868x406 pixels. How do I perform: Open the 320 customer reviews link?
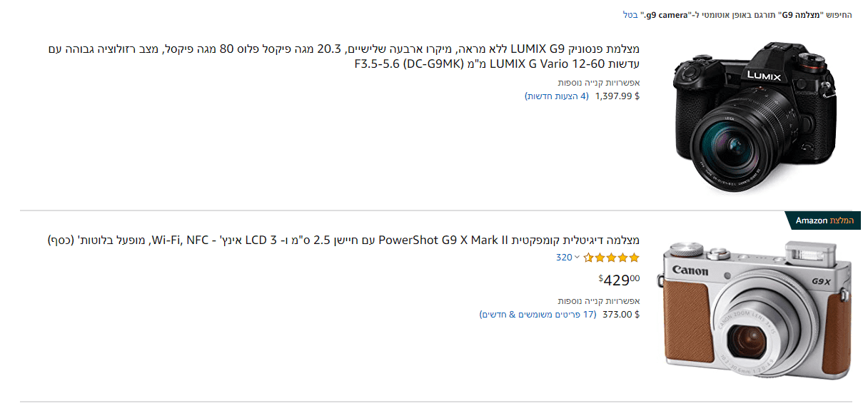pos(564,258)
